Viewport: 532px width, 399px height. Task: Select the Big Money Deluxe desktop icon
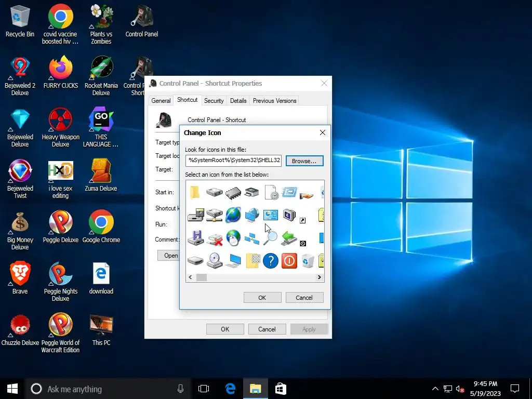pos(20,231)
